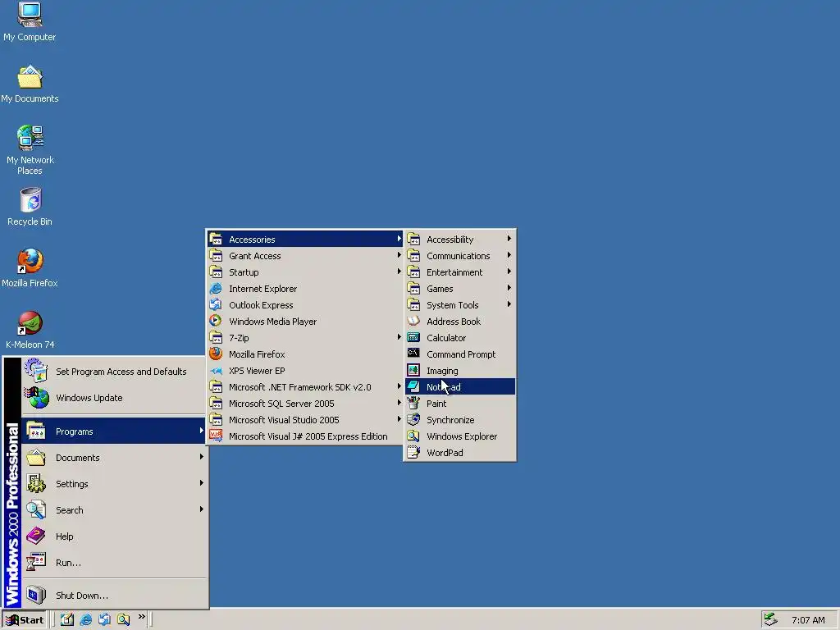
Task: Click the Paint icon
Action: (413, 403)
